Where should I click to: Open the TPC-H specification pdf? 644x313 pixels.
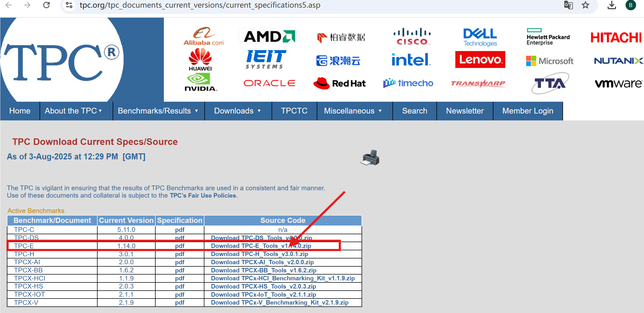coord(180,254)
